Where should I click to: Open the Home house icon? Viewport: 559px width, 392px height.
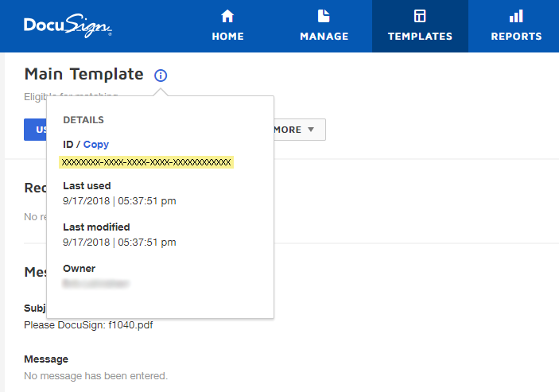click(x=227, y=16)
